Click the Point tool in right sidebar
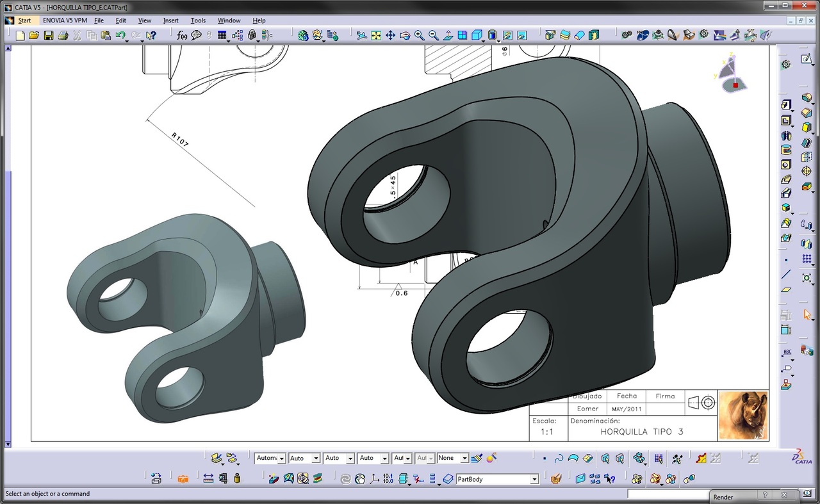The width and height of the screenshot is (820, 504). click(x=786, y=260)
